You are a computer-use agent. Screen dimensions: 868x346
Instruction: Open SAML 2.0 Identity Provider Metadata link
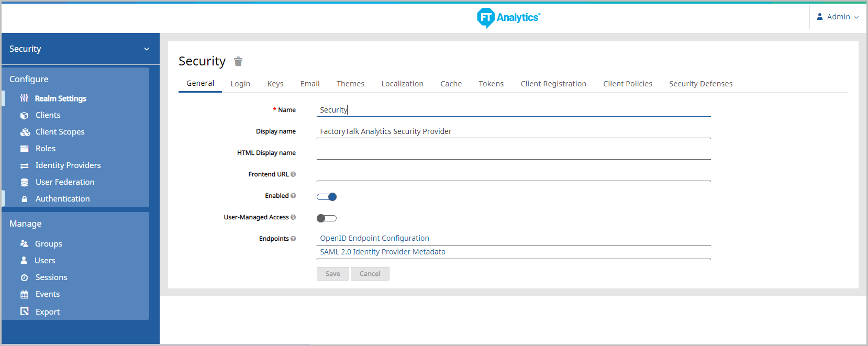click(382, 252)
